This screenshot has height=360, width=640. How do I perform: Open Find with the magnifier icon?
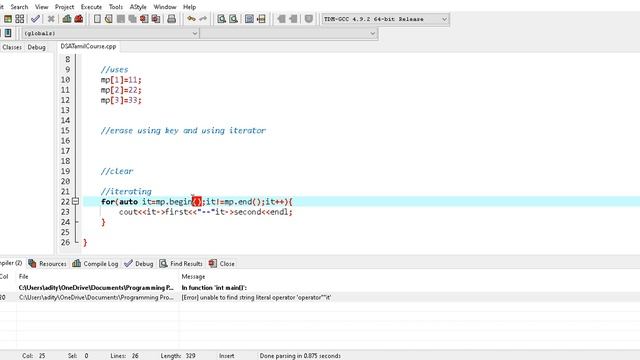221,19
